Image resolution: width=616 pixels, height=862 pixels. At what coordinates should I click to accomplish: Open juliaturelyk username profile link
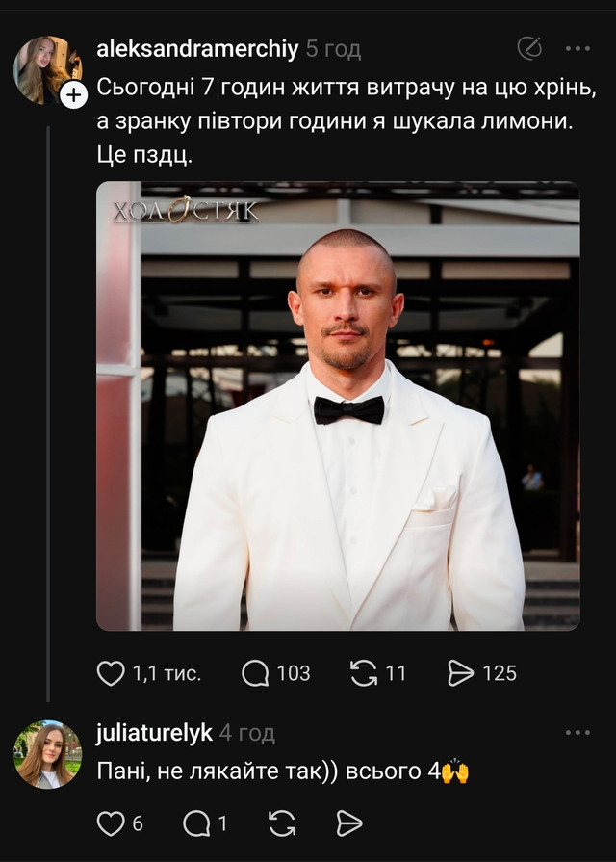click(154, 733)
